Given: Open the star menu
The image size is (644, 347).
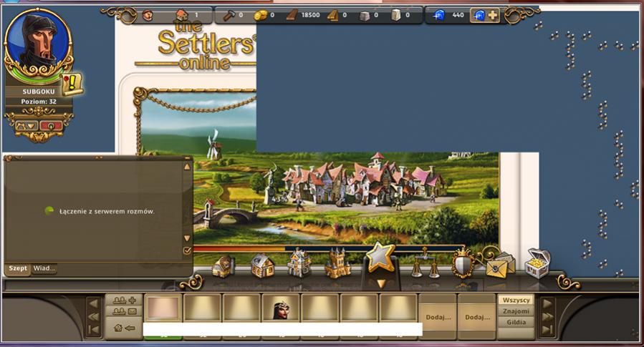Looking at the screenshot, I should tap(380, 258).
